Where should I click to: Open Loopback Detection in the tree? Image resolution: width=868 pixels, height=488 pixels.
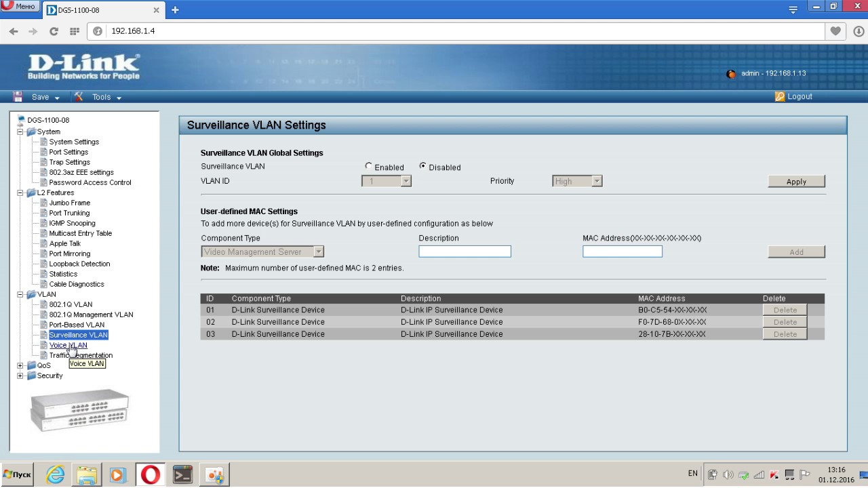click(x=79, y=264)
